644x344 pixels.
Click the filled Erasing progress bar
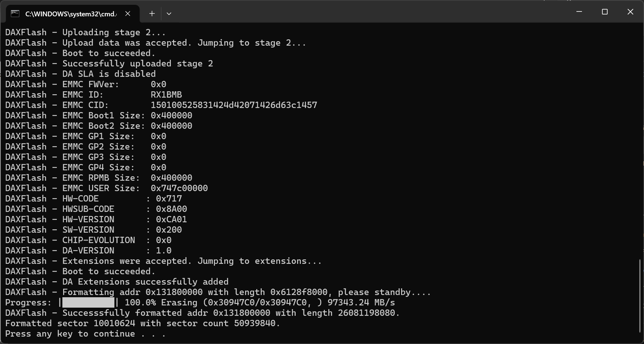point(88,302)
